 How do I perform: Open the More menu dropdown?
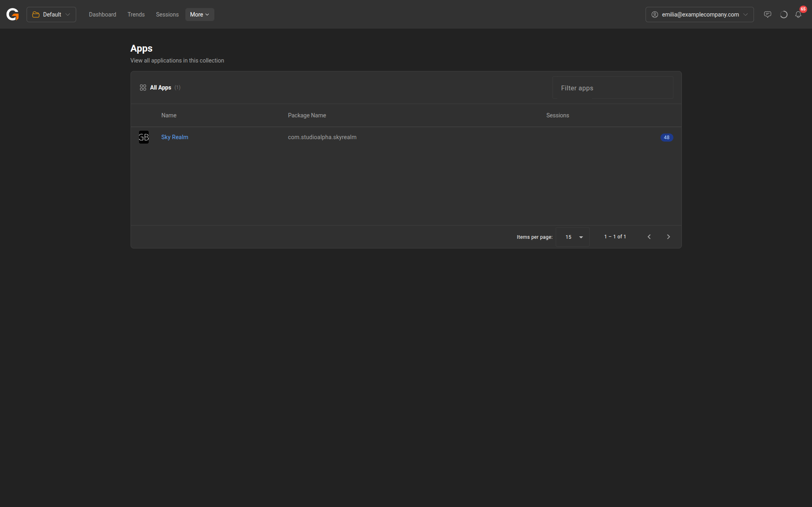pyautogui.click(x=199, y=15)
